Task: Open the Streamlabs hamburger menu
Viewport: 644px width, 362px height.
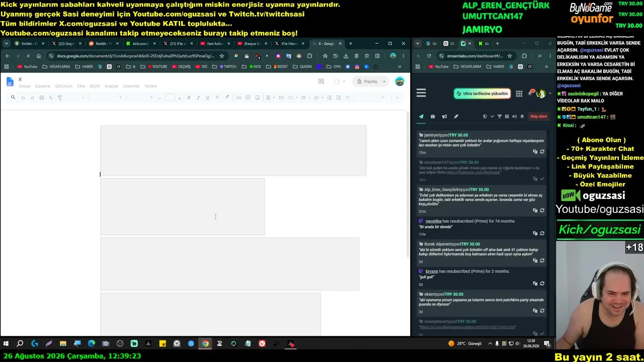Action: coord(421,93)
